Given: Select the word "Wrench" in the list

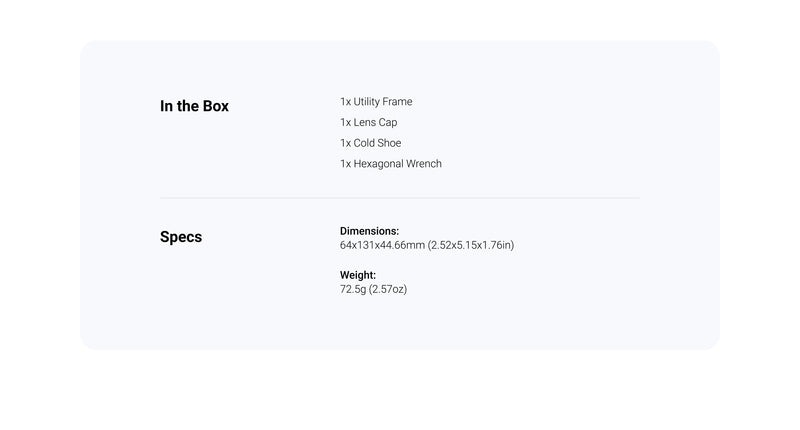Looking at the screenshot, I should (x=424, y=164).
